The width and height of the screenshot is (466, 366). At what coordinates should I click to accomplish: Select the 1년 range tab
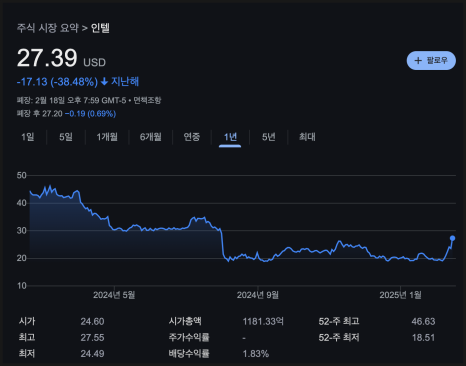pos(230,137)
